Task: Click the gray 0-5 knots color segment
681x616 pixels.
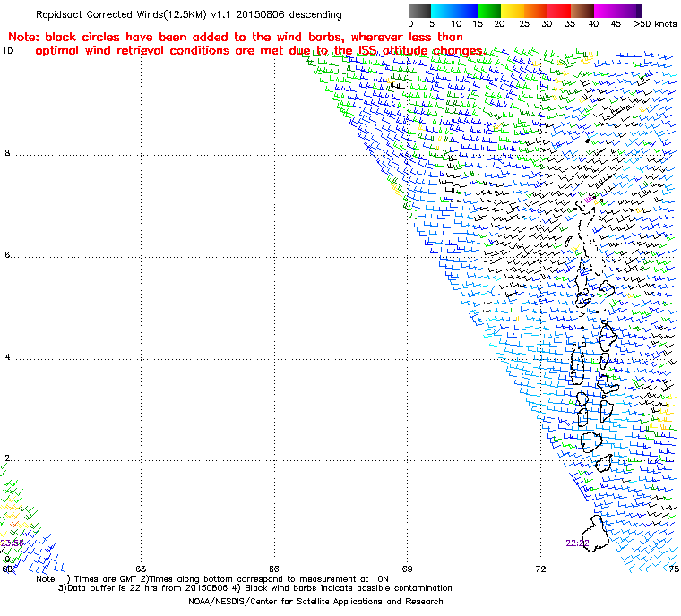Action: click(x=419, y=11)
